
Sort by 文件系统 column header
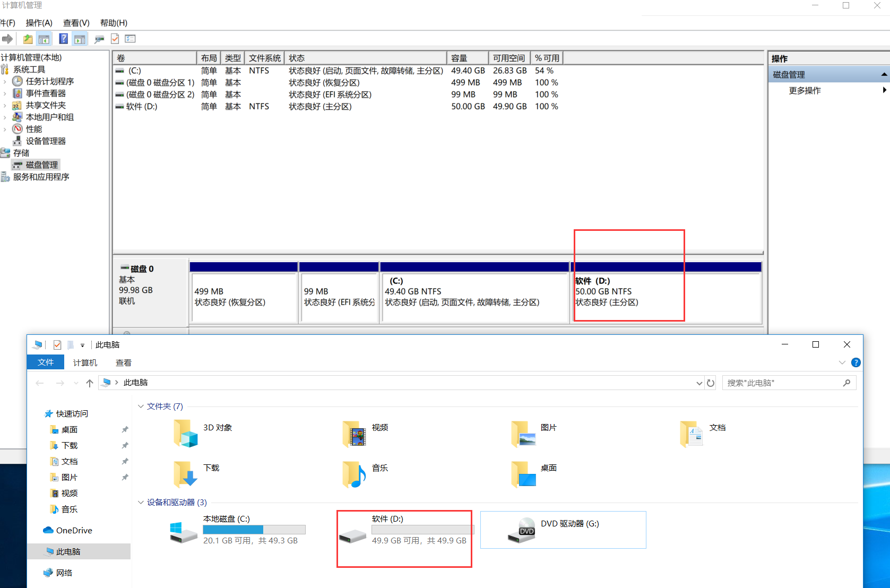264,58
